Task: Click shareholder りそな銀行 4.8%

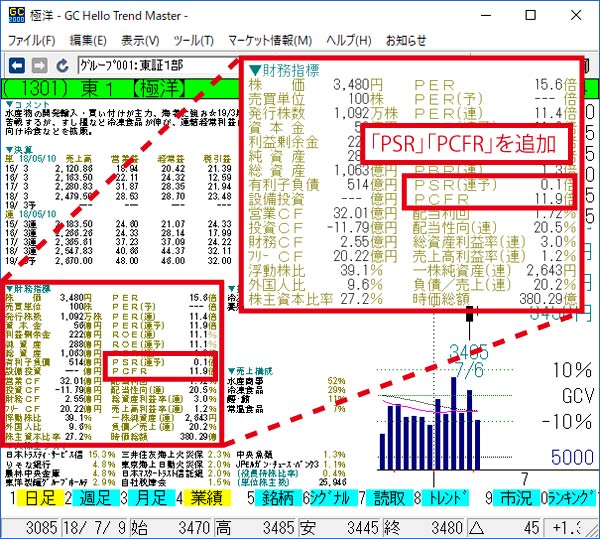Action: (60, 464)
